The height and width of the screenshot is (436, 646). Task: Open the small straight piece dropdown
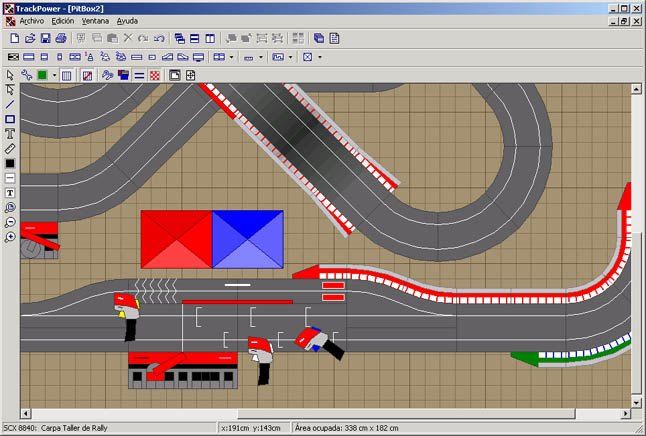pyautogui.click(x=261, y=57)
